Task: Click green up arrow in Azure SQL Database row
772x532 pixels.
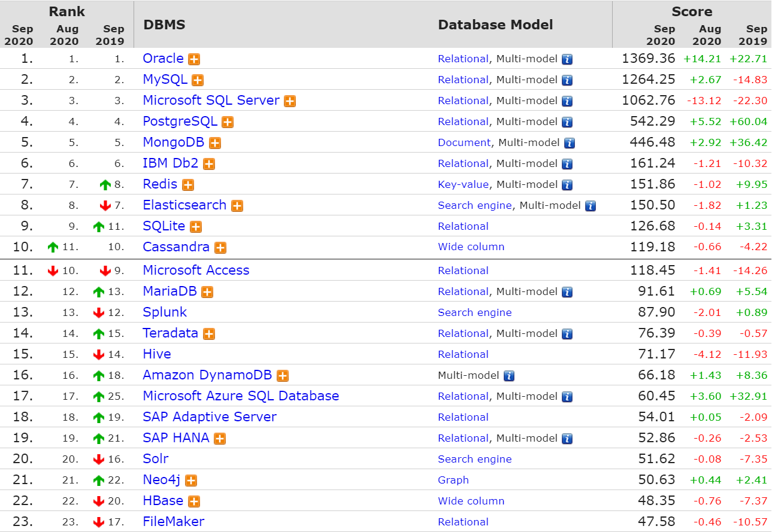Action: 99,397
